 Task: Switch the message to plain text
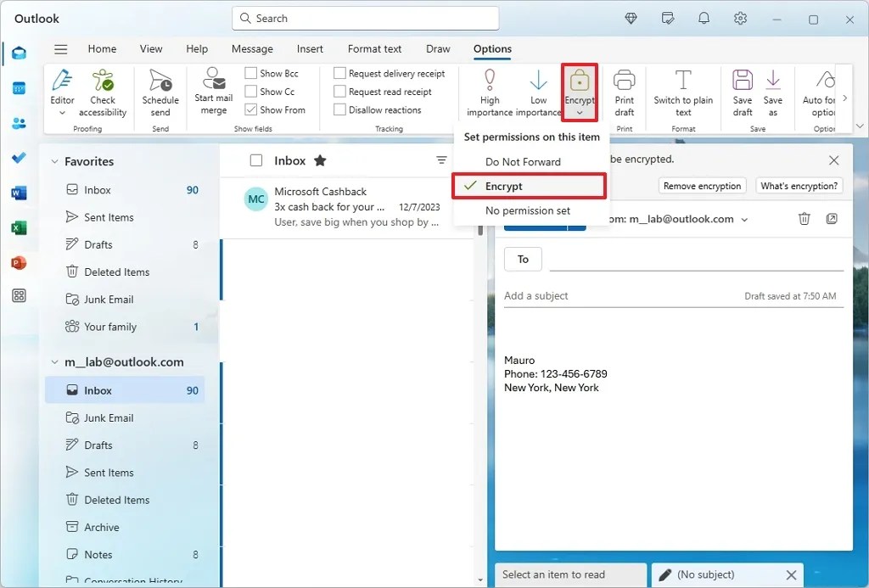(x=683, y=93)
